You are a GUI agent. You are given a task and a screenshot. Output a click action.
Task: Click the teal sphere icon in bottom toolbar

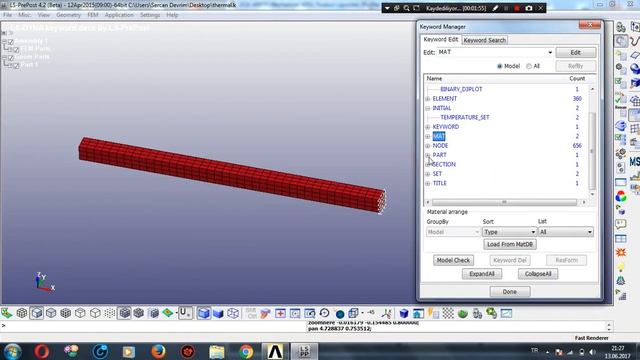(340, 313)
